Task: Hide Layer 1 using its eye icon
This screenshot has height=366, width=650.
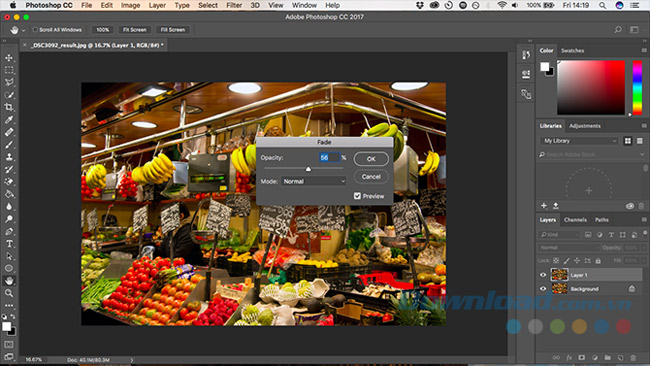Action: 543,275
